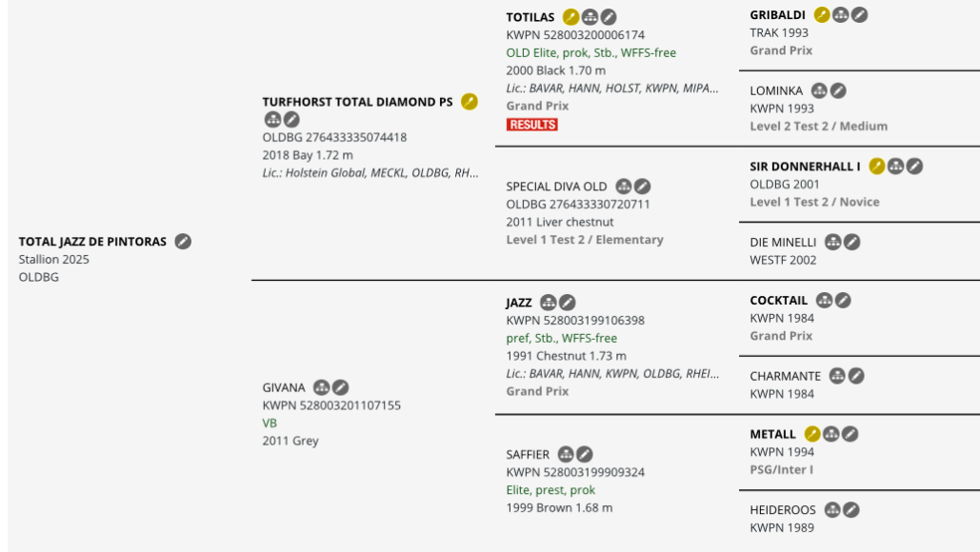Image resolution: width=980 pixels, height=552 pixels.
Task: Click the edit pencil icon next to Total Jazz de Pintoras
Action: (x=183, y=242)
